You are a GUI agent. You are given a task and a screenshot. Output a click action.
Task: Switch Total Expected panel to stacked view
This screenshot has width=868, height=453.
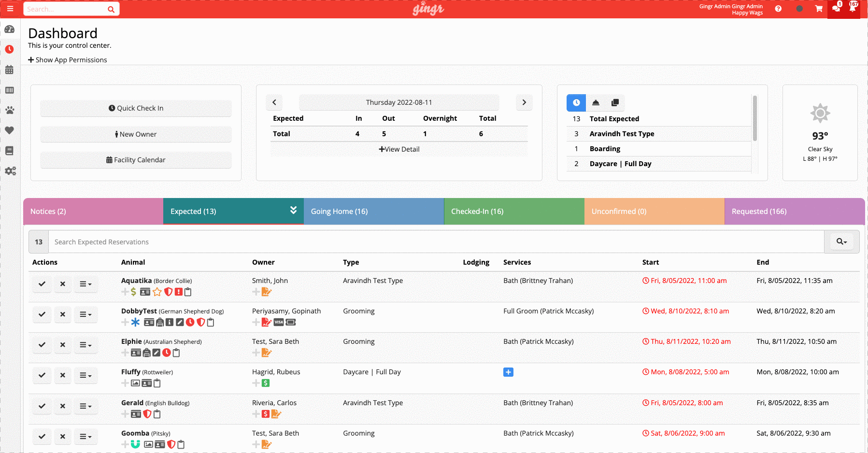point(615,102)
